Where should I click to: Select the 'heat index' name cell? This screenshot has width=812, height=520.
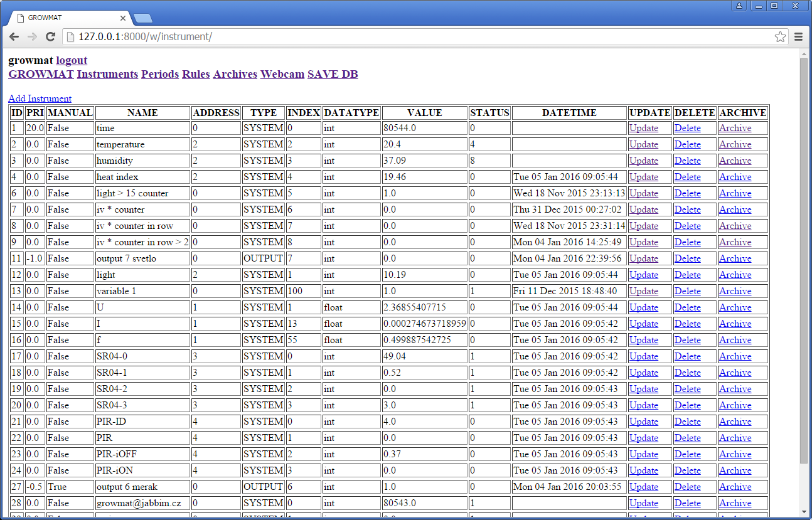pyautogui.click(x=142, y=177)
